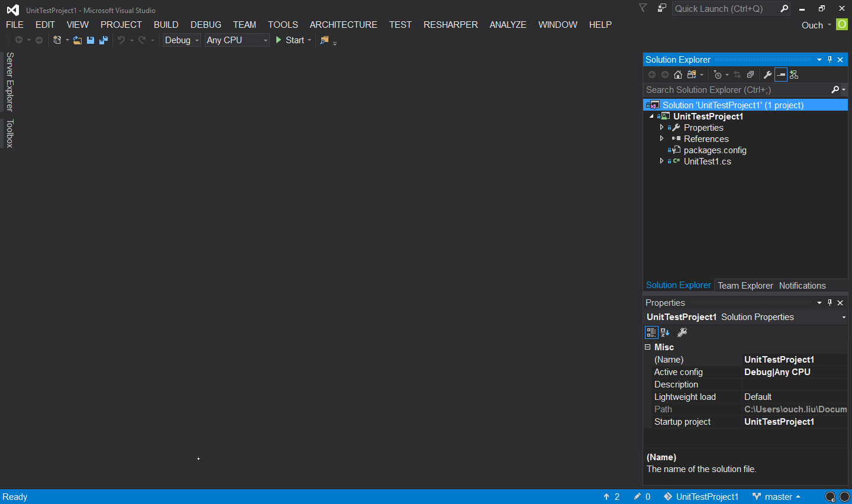Click the green account avatar icon
Image resolution: width=852 pixels, height=504 pixels.
[842, 24]
